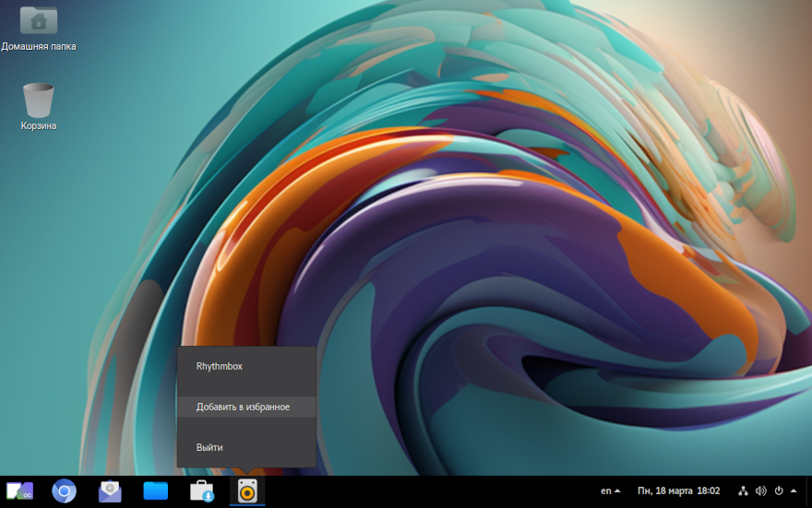
Task: Click the far right edge of the taskbar
Action: (808, 491)
